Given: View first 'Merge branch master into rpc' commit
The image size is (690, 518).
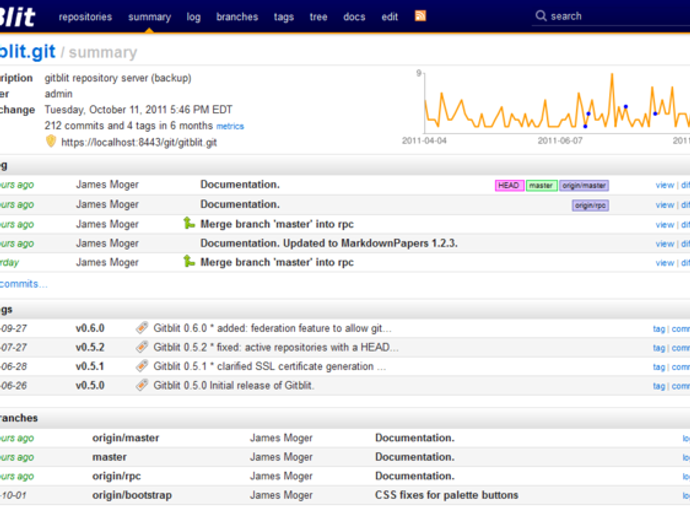Looking at the screenshot, I should (x=664, y=224).
